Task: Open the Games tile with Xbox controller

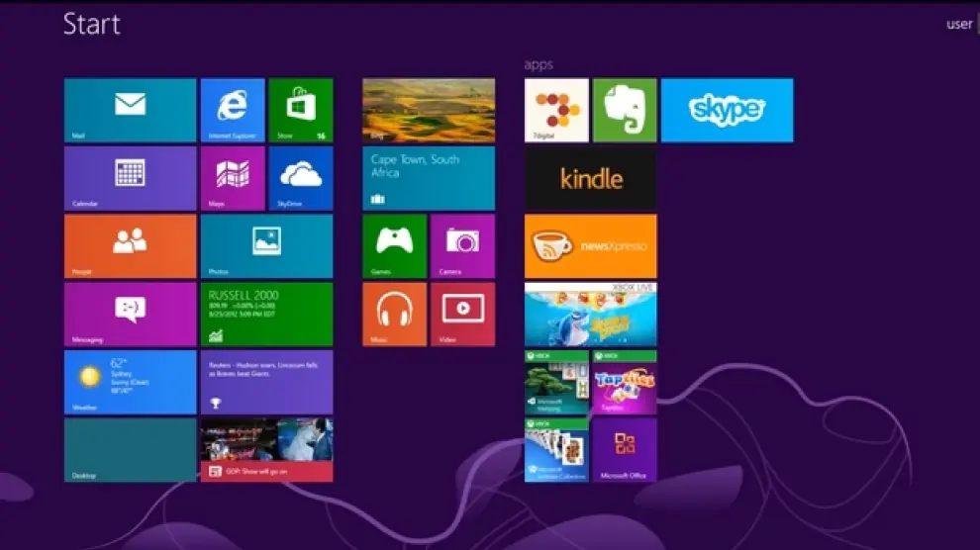Action: (x=394, y=246)
